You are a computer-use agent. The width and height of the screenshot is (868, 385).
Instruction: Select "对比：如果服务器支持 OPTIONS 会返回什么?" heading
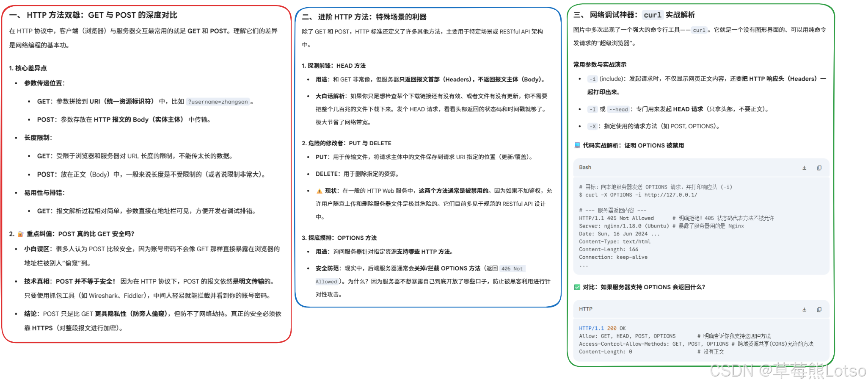(644, 287)
